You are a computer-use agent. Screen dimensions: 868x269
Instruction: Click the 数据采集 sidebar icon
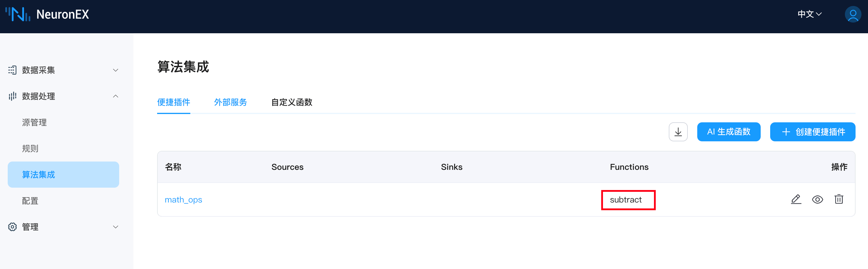tap(12, 70)
